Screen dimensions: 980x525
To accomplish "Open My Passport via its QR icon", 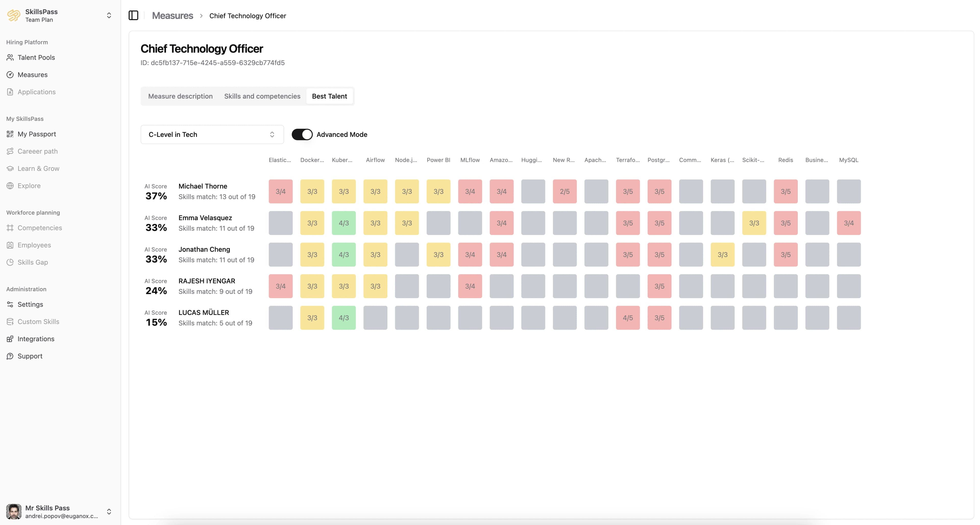I will pyautogui.click(x=10, y=134).
